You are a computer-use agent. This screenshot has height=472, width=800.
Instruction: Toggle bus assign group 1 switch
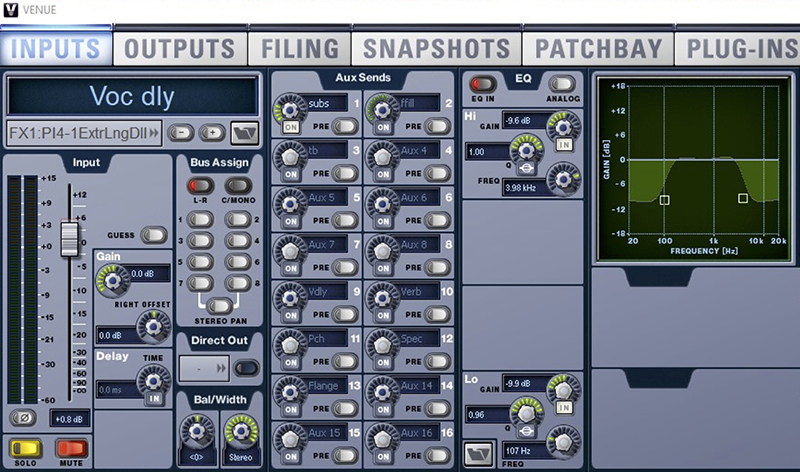tap(200, 220)
